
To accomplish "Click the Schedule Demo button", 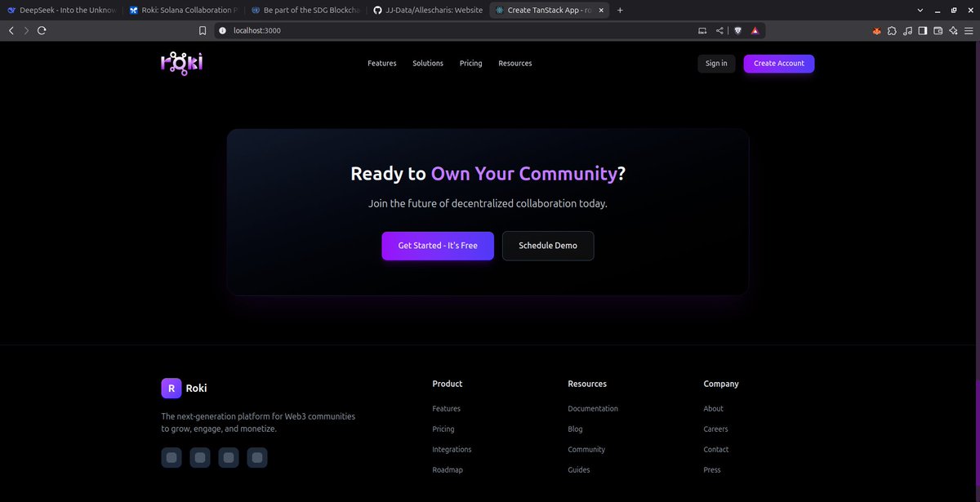I will click(548, 246).
